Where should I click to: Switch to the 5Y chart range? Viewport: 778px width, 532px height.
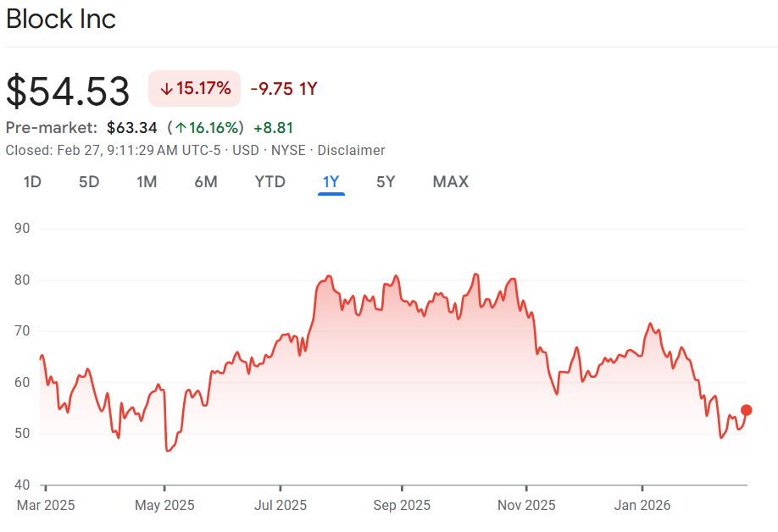[386, 182]
